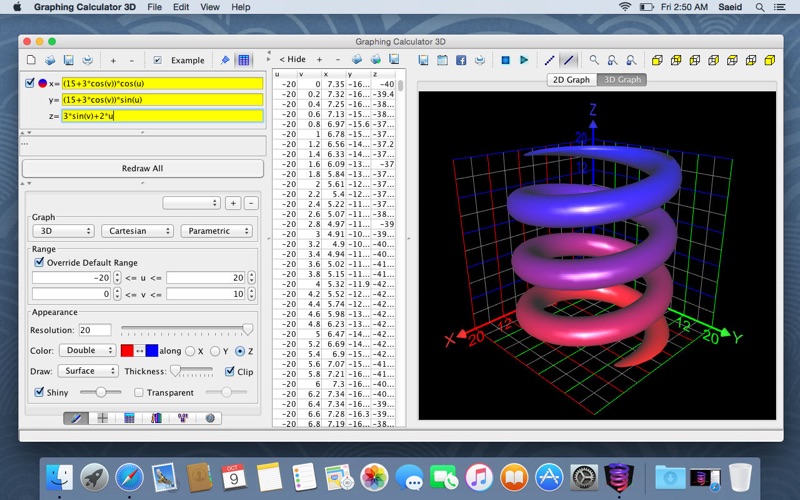This screenshot has width=800, height=500.
Task: Click the blue color swatch
Action: tap(152, 351)
